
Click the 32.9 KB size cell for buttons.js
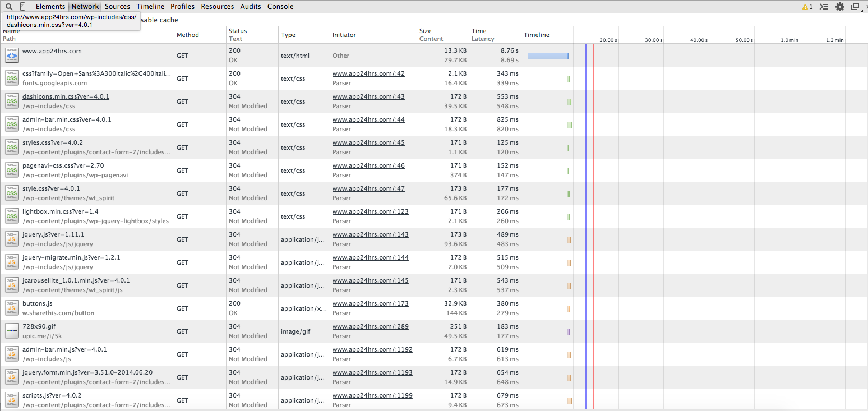(455, 303)
